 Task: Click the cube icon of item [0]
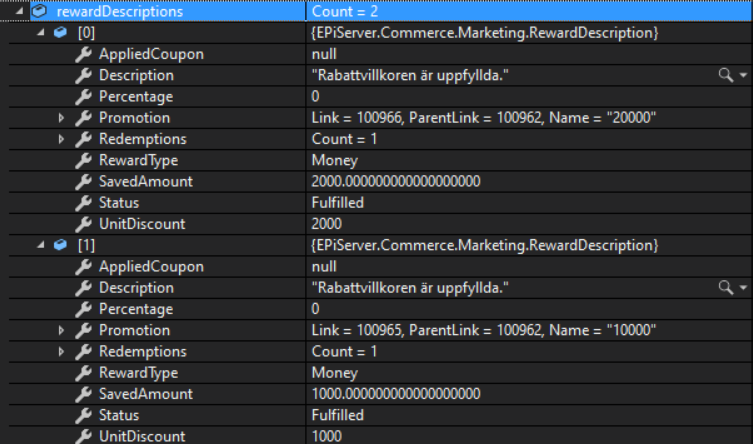(61, 33)
